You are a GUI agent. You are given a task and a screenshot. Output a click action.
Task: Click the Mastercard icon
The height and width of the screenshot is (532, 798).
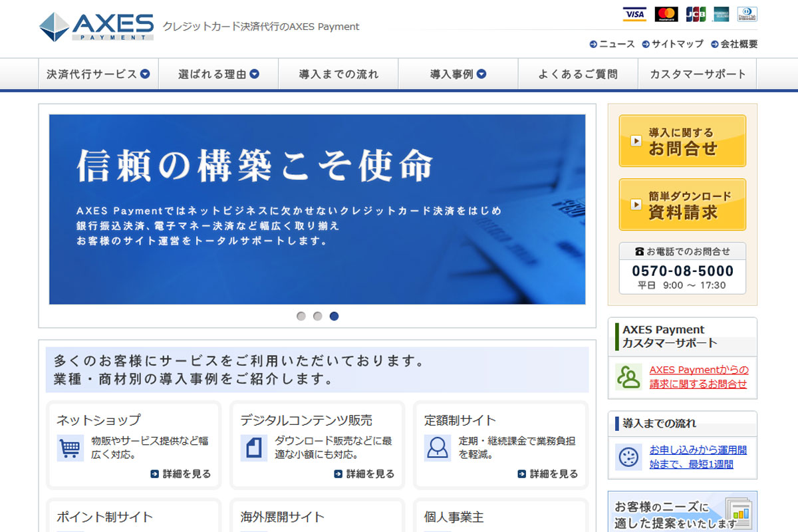(666, 14)
